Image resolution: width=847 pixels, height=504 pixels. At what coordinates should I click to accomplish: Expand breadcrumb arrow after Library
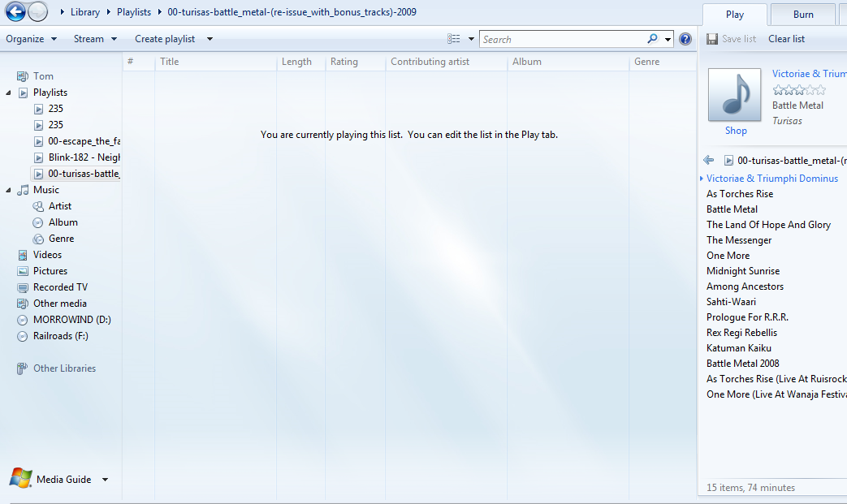coord(108,12)
